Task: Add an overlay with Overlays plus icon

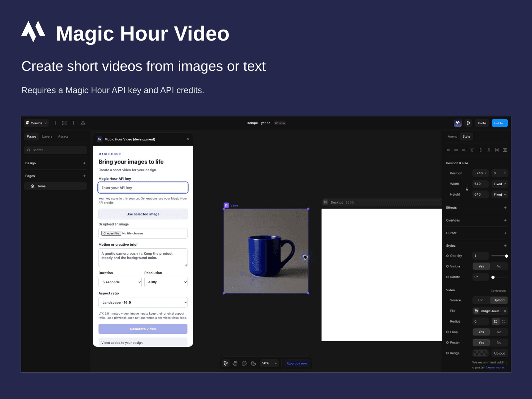Action: pos(505,220)
